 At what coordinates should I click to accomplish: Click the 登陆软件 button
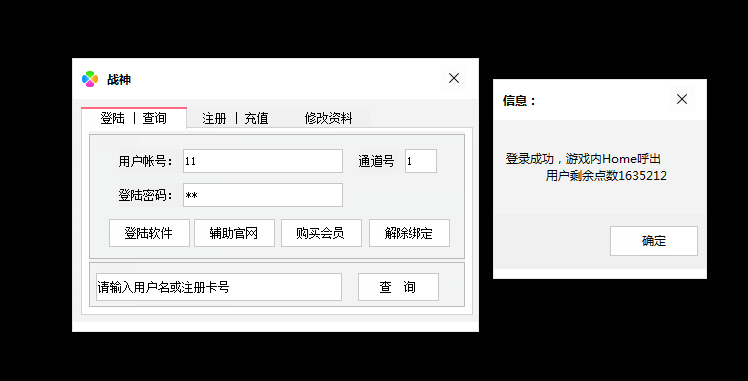click(149, 233)
